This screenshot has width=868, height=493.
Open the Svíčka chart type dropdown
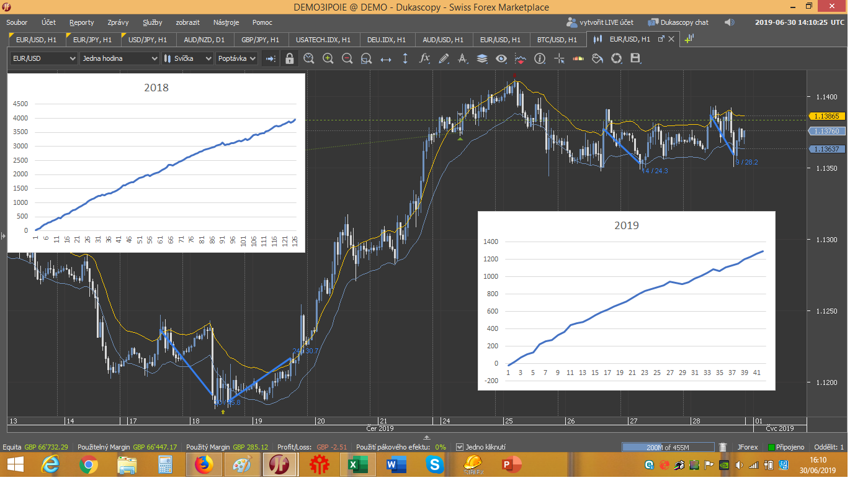point(187,58)
